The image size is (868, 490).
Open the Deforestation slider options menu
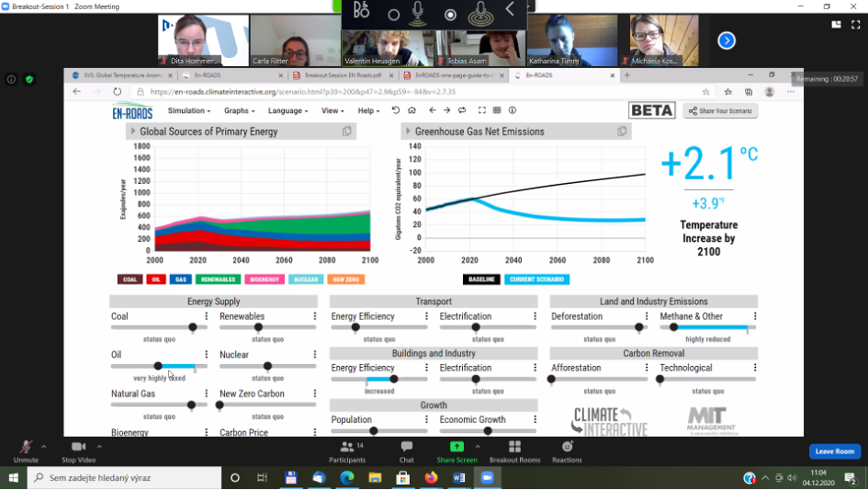tap(647, 316)
